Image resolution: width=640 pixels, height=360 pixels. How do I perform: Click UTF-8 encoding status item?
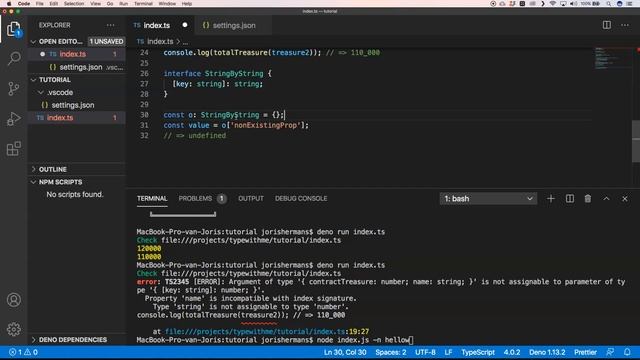pyautogui.click(x=425, y=352)
